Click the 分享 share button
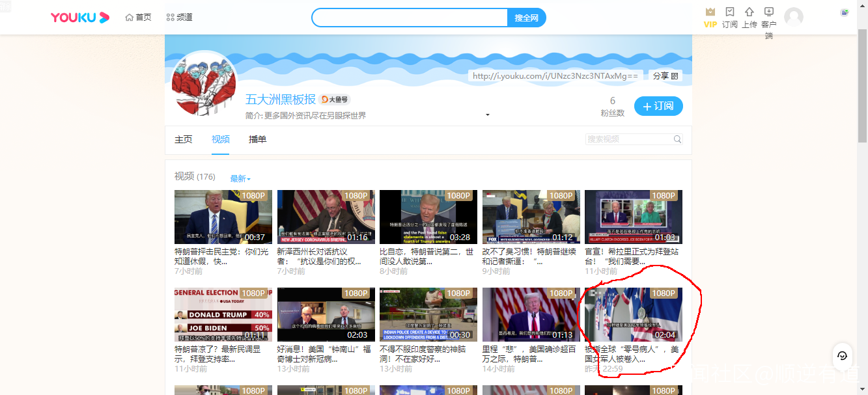 tap(665, 76)
